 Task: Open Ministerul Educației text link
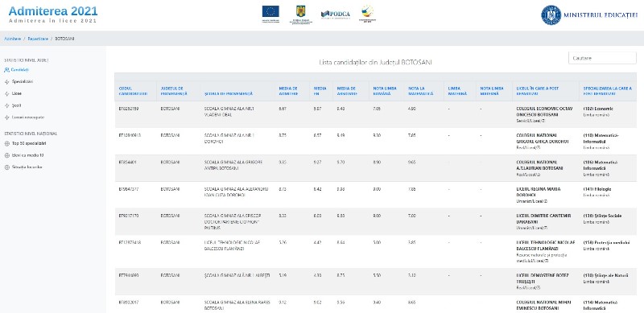click(601, 15)
